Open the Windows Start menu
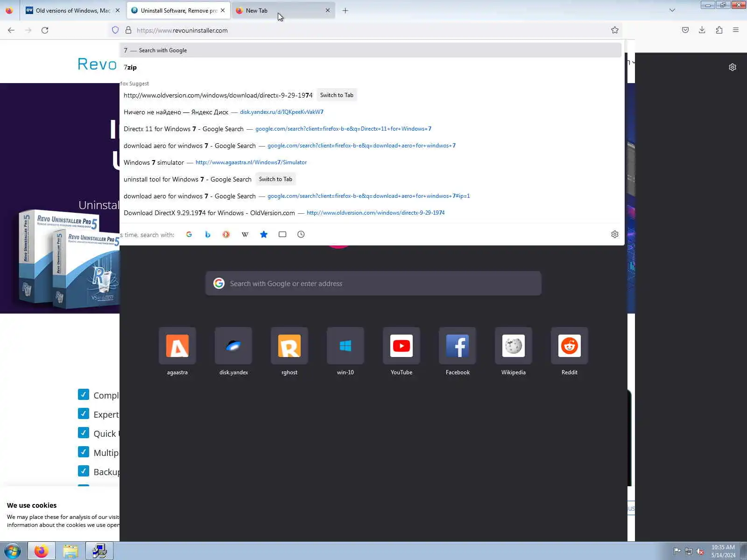Image resolution: width=747 pixels, height=560 pixels. point(12,551)
